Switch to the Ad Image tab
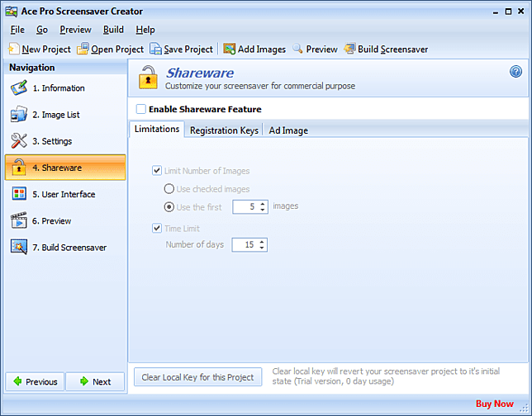 click(288, 130)
